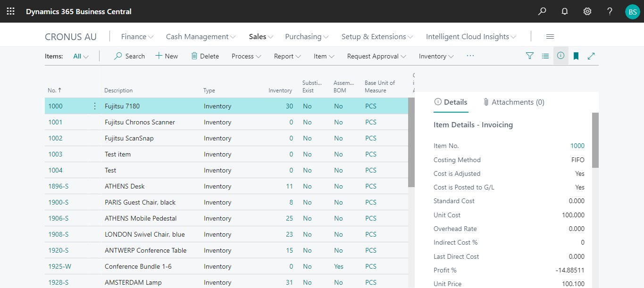Open row options for item 1000

(95, 106)
